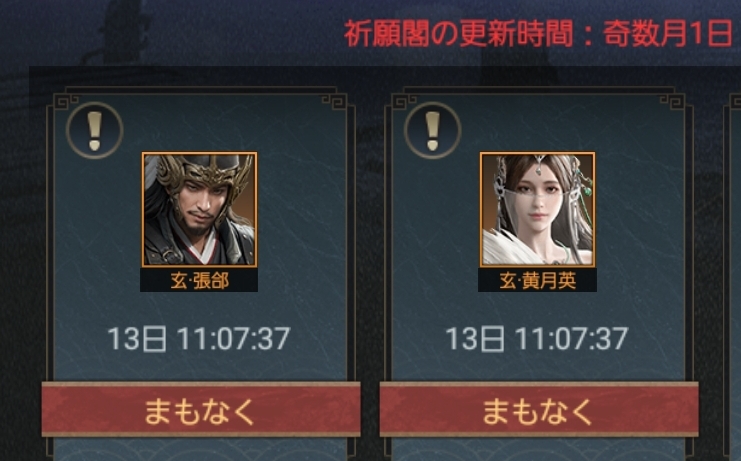Click the まもなく button under 黄月英
The width and height of the screenshot is (741, 461).
539,410
